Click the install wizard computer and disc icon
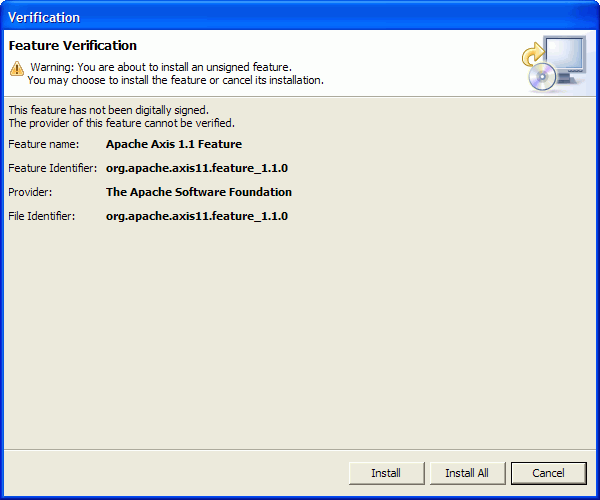This screenshot has width=600, height=500. (x=554, y=64)
